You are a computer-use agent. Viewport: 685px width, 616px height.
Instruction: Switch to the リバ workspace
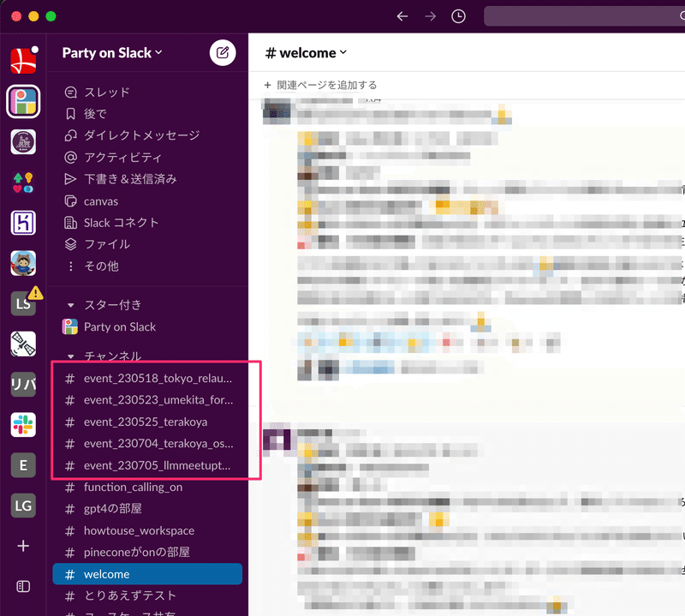point(23,385)
